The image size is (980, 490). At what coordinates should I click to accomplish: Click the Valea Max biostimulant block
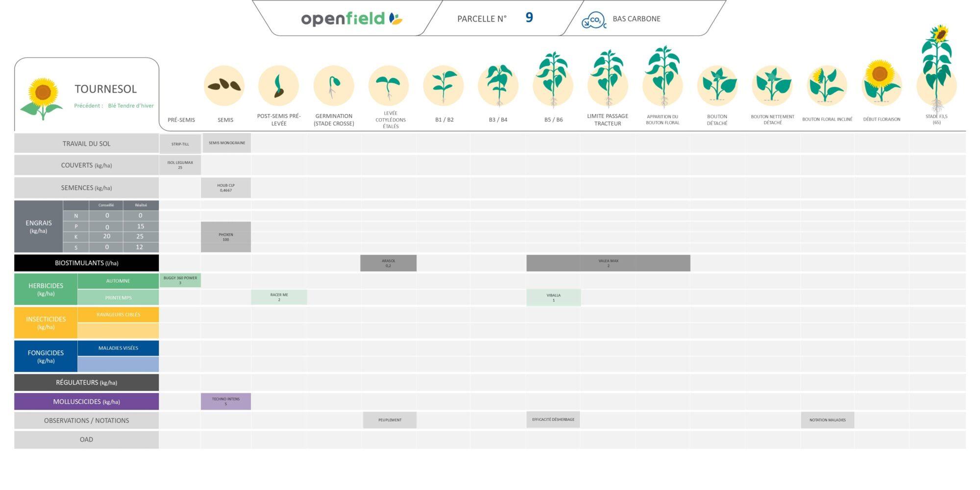coord(608,263)
